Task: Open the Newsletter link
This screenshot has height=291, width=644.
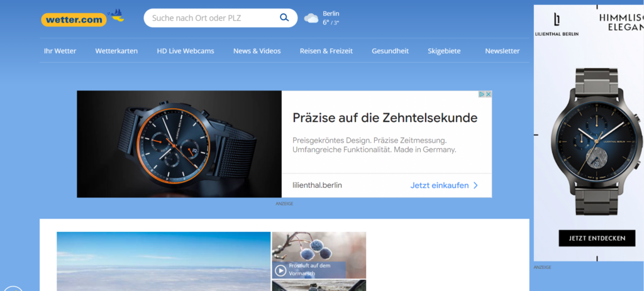Action: point(502,51)
